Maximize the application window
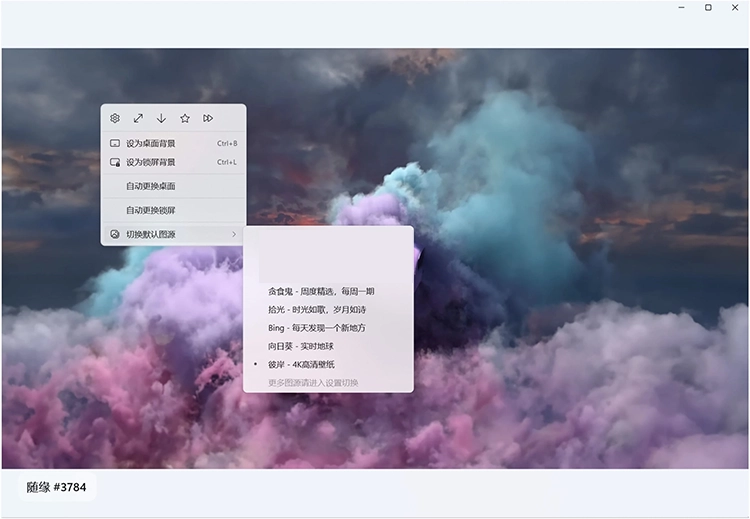The width and height of the screenshot is (750, 519). click(708, 8)
